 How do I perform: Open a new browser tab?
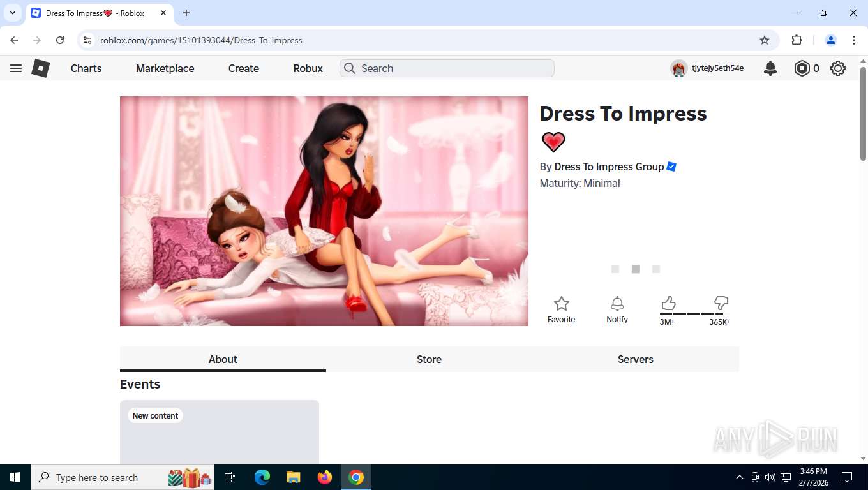(x=186, y=13)
